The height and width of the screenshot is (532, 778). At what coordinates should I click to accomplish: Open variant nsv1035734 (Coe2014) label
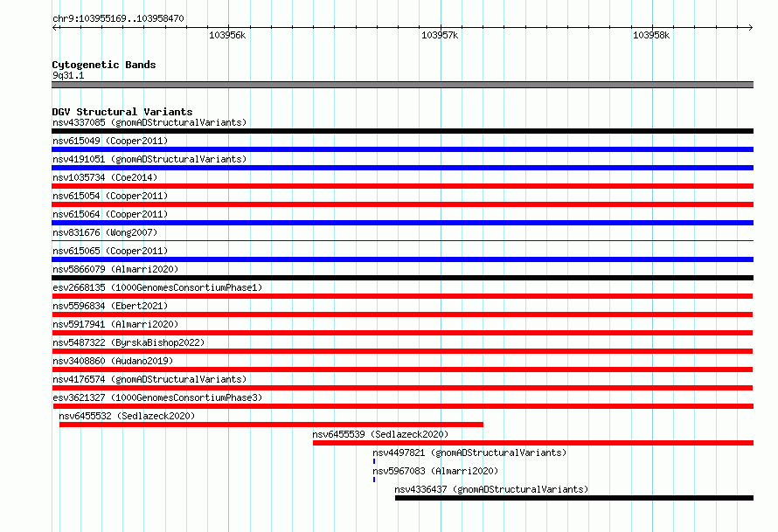click(x=105, y=177)
